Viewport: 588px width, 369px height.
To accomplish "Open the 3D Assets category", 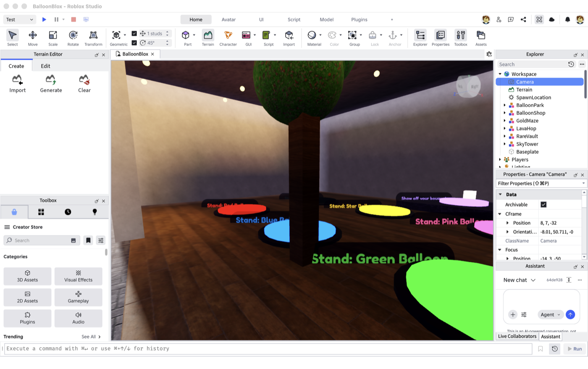I will click(x=28, y=277).
